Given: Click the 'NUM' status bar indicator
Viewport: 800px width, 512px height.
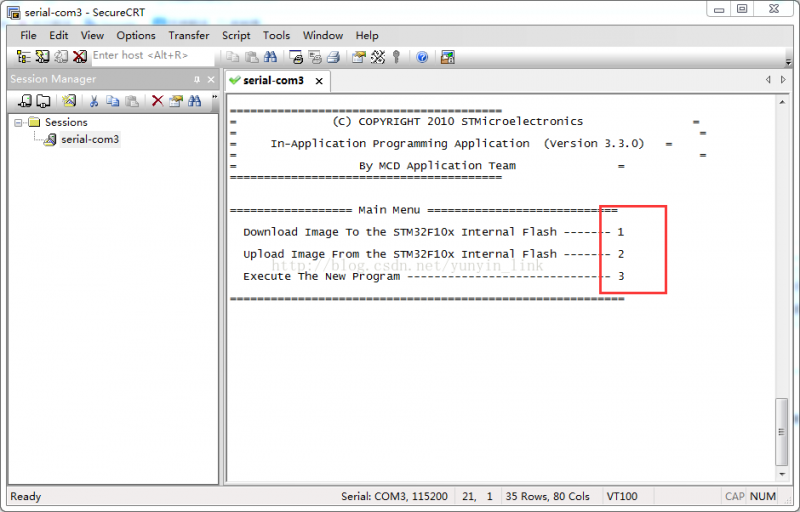Looking at the screenshot, I should [763, 496].
